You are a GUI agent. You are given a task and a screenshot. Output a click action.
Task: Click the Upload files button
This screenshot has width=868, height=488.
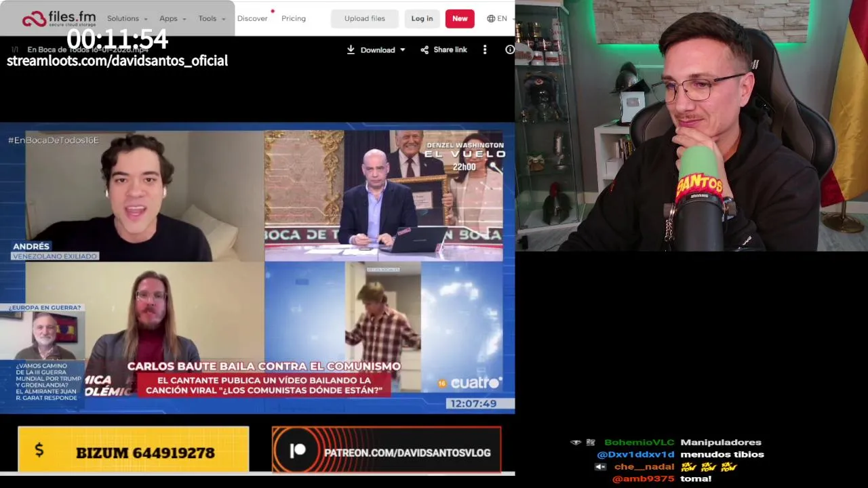point(365,18)
